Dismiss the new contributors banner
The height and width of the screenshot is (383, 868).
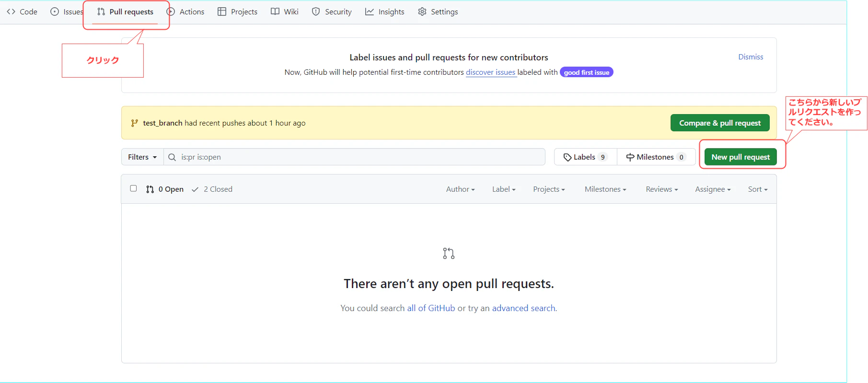(x=751, y=57)
